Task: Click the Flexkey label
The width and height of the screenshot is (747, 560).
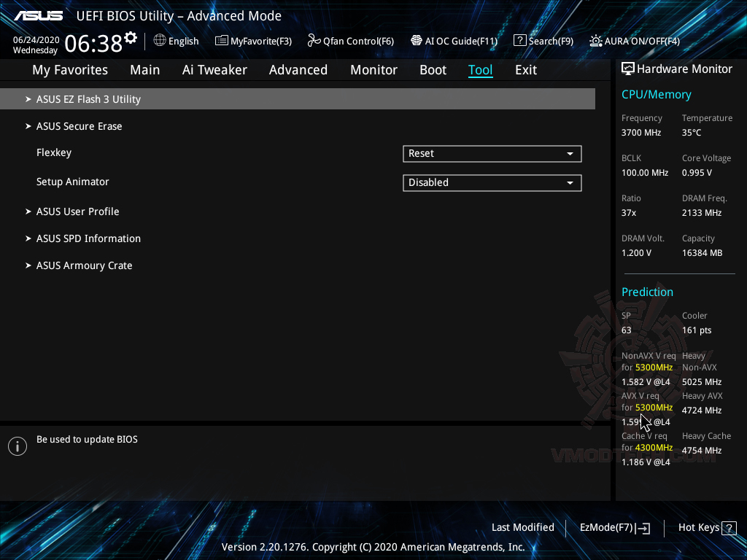Action: pos(54,153)
